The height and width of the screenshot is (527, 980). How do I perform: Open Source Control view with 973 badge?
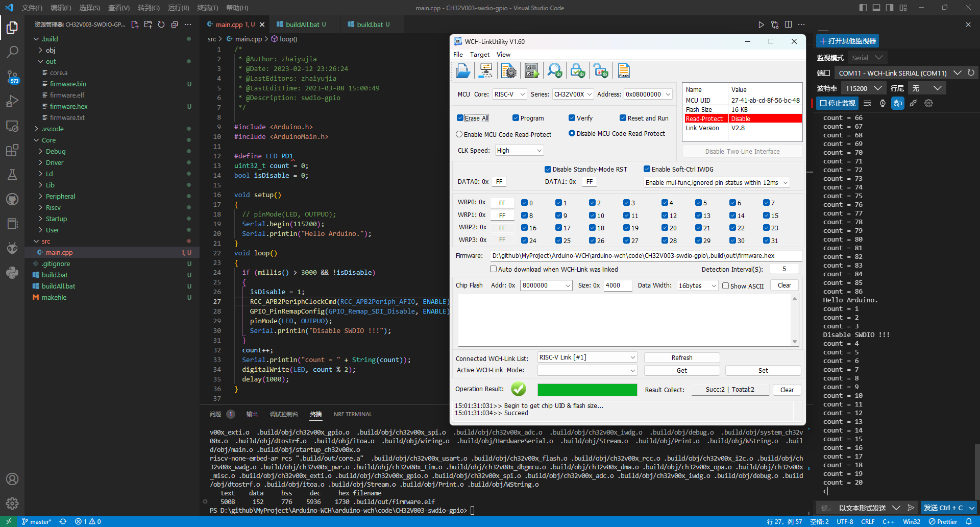pos(12,77)
